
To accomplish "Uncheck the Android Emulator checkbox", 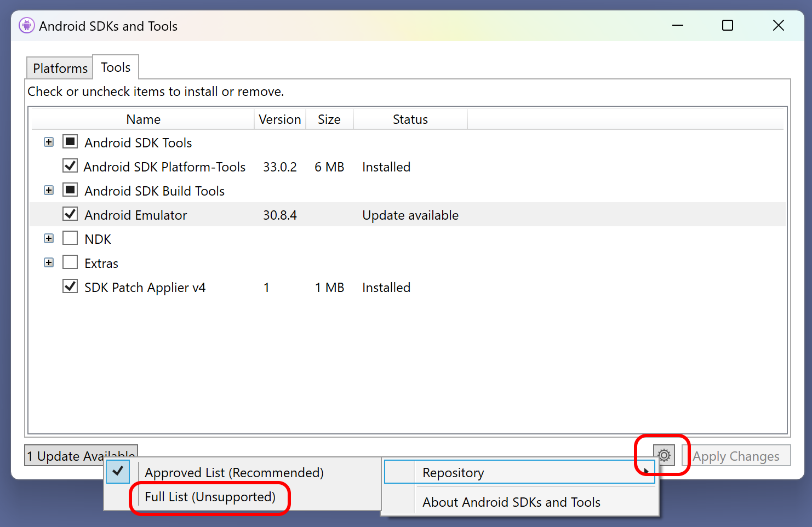I will click(x=70, y=214).
